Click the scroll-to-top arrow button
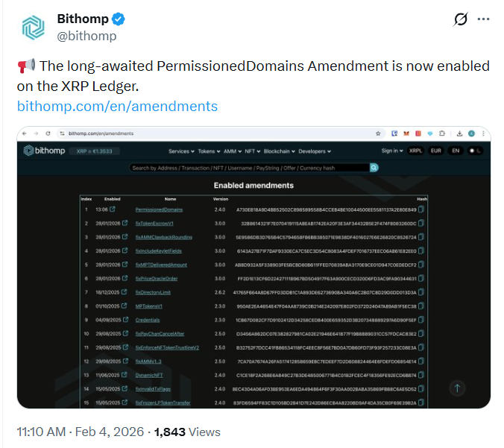This screenshot has height=448, width=504. click(458, 388)
